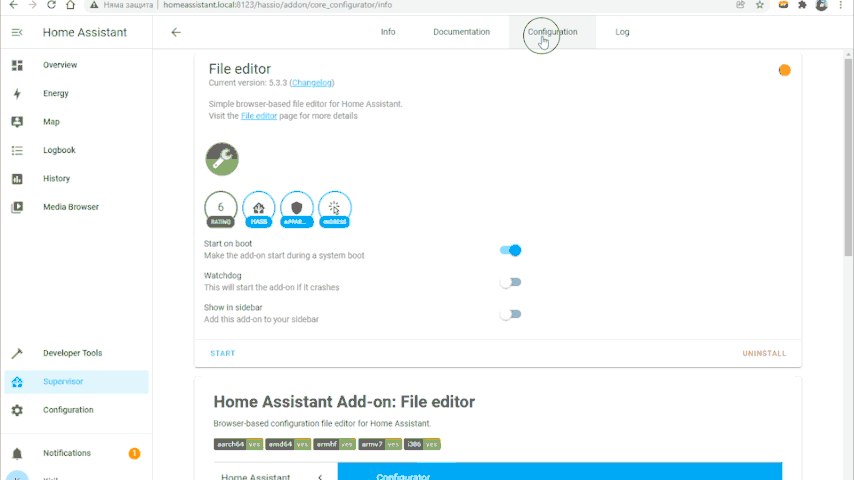Click the HASS access badge
This screenshot has width=854, height=480.
[x=259, y=209]
